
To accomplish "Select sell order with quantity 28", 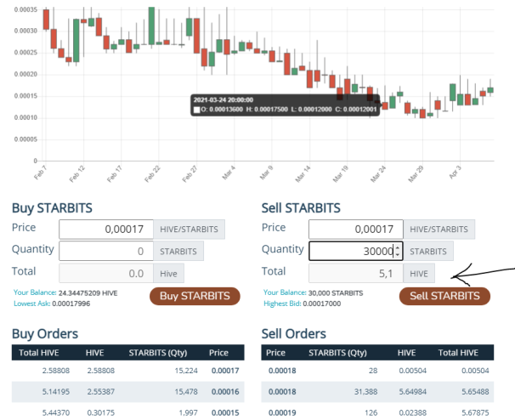I will point(377,371).
